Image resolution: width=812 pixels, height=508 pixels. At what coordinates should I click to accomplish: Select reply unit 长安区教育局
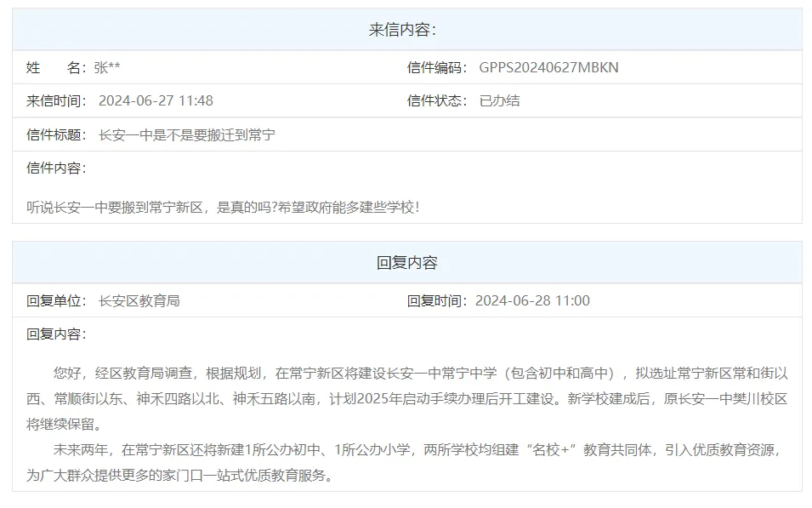click(x=139, y=300)
